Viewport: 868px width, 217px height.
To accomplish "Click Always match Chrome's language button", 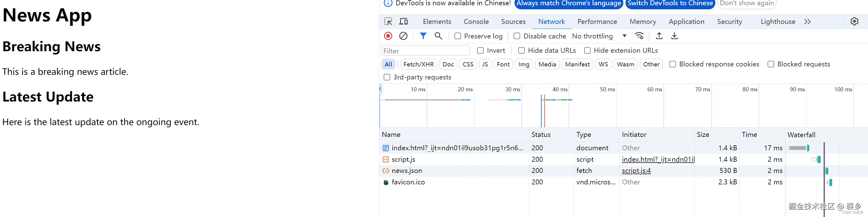I will coord(569,4).
